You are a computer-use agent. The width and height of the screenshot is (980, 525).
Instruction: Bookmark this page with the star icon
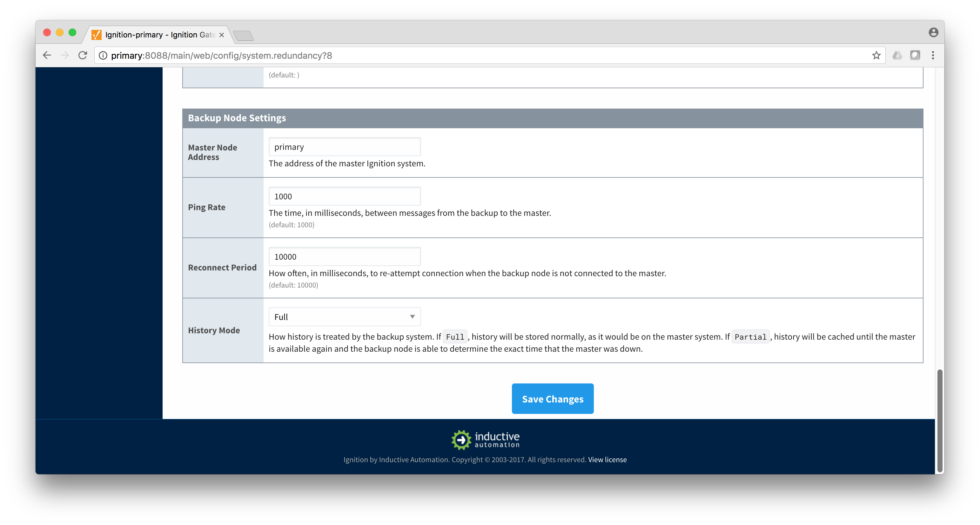[876, 56]
